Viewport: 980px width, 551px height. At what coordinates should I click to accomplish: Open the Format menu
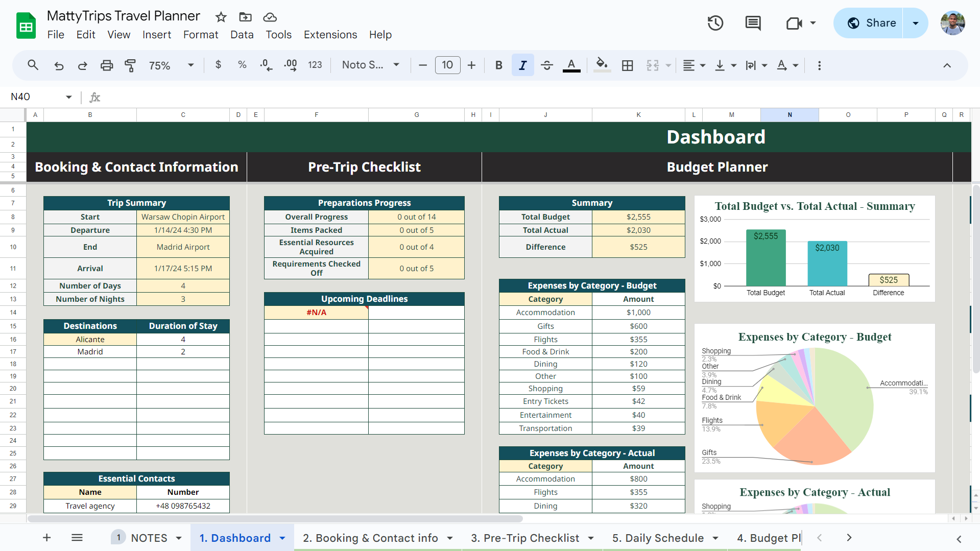(201, 35)
